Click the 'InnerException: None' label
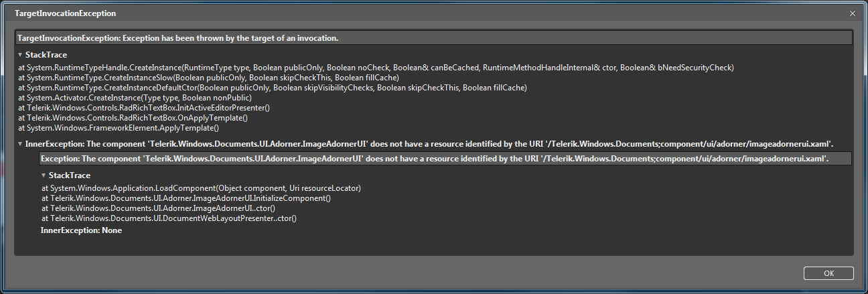The image size is (868, 294). (81, 230)
